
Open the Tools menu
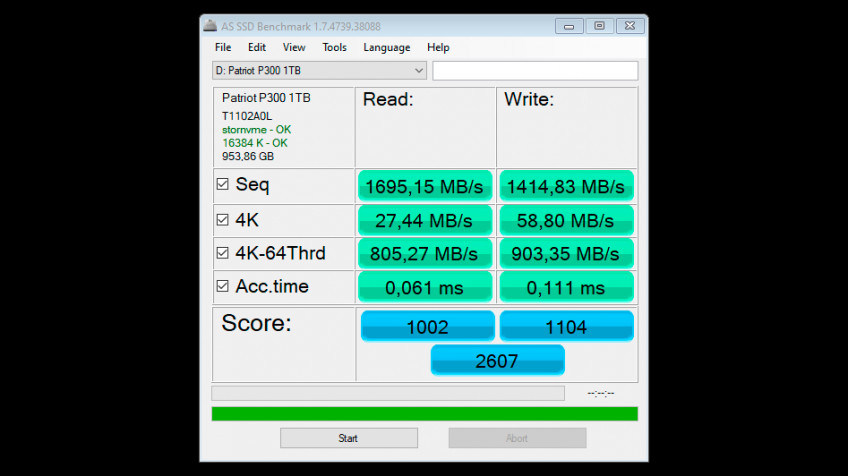coord(334,48)
